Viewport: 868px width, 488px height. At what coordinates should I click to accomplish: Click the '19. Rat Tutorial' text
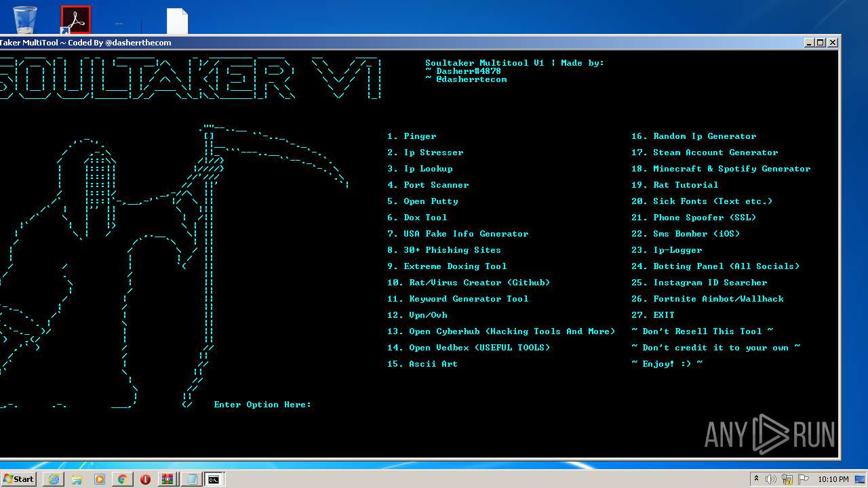(675, 185)
